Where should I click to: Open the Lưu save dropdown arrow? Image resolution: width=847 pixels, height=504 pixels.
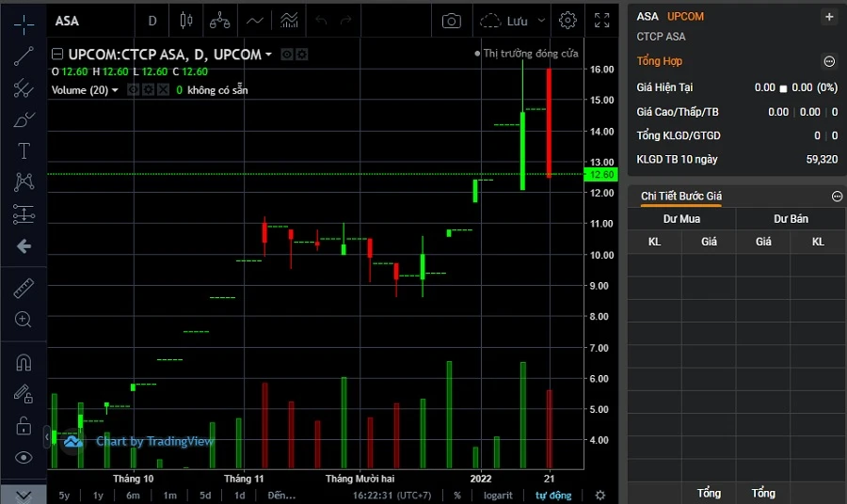pos(541,21)
